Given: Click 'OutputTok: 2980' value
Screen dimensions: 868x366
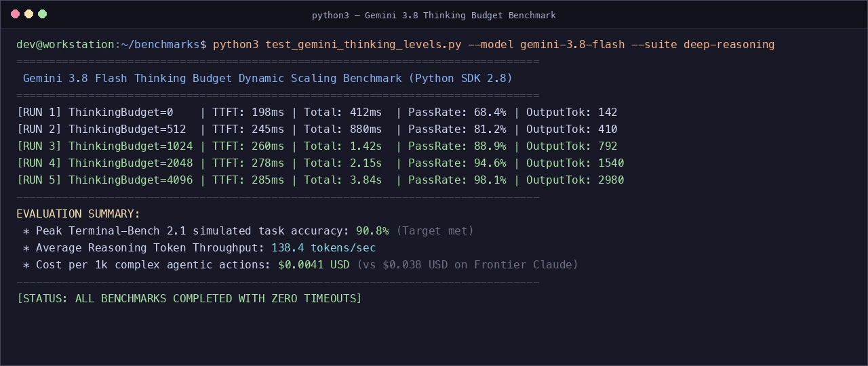Looking at the screenshot, I should tap(575, 180).
